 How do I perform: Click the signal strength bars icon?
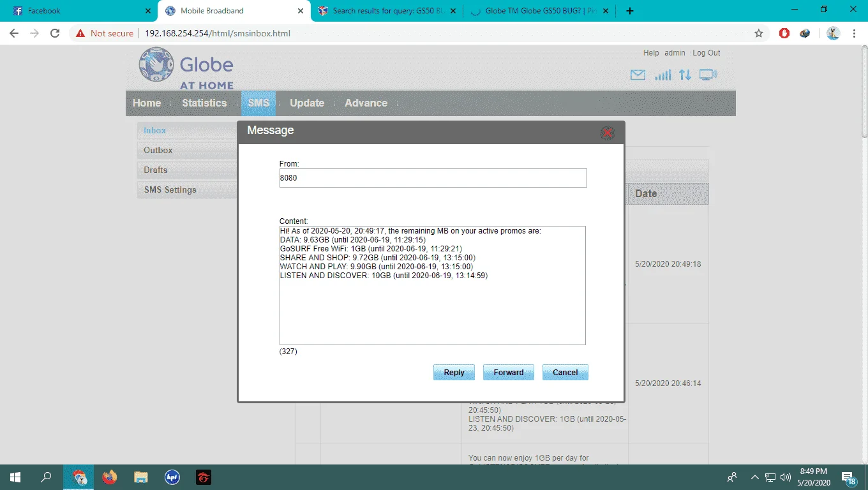point(663,75)
